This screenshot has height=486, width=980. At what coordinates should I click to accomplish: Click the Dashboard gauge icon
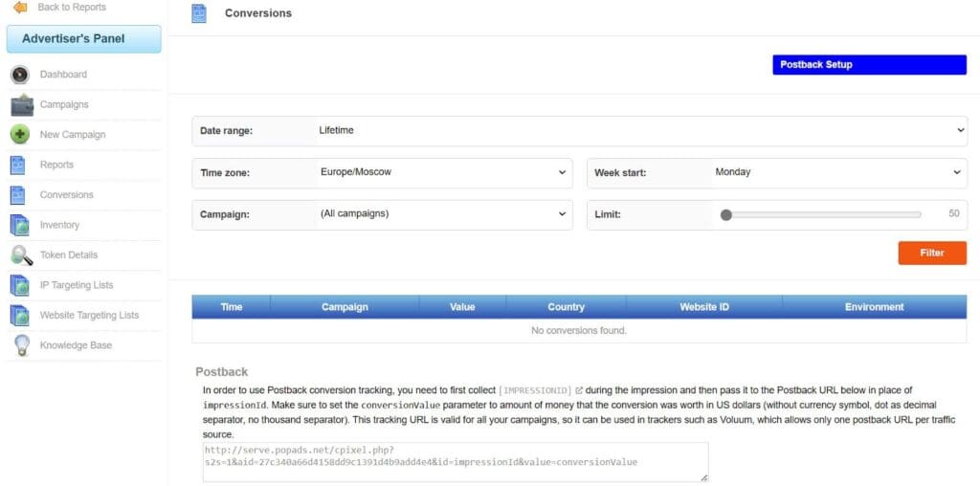tap(20, 75)
